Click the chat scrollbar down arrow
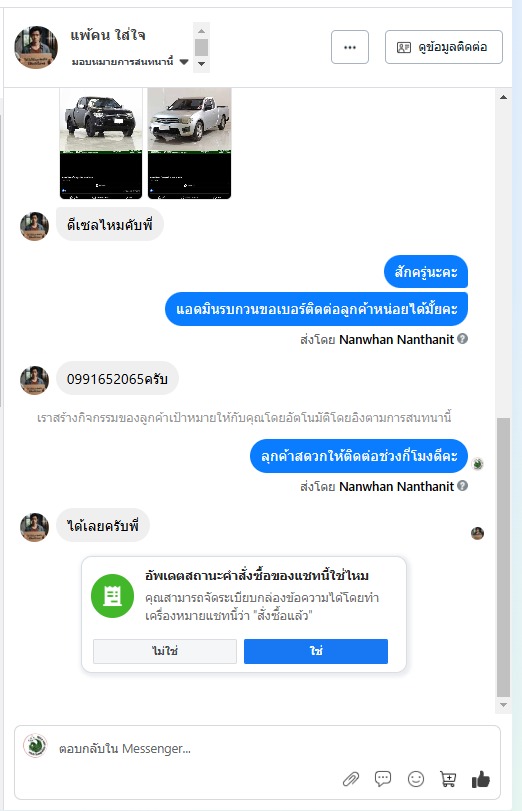The height and width of the screenshot is (811, 522). 503,705
